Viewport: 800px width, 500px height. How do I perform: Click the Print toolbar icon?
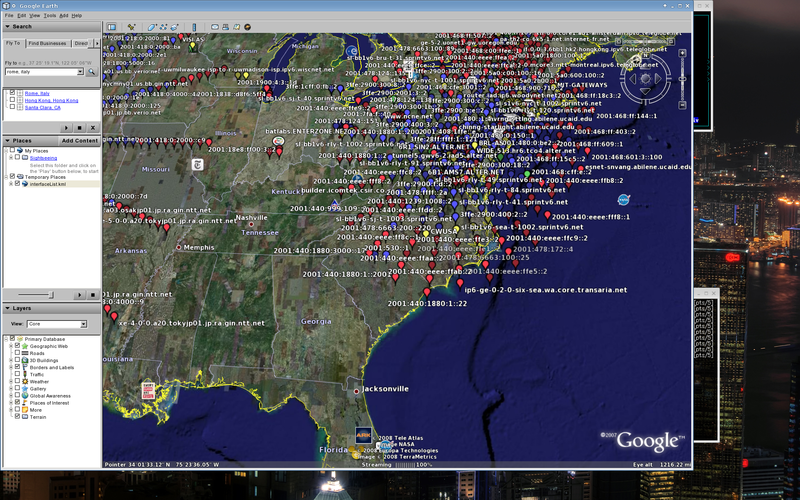pos(226,27)
